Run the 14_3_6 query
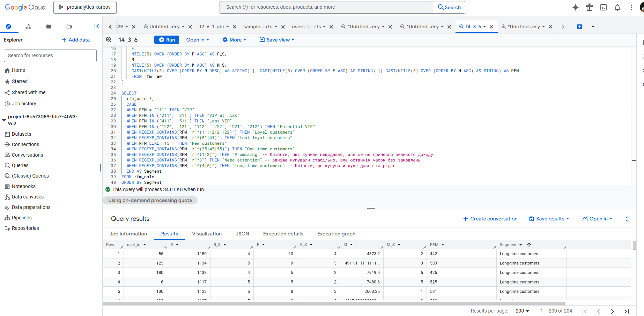Screen dimensions: 644x316 click(x=167, y=40)
